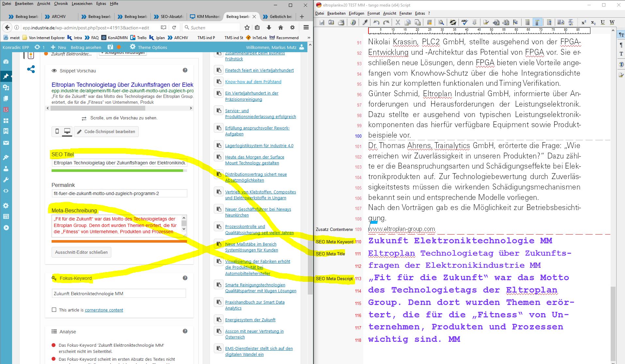Click the printer icon in tango toolbar
The height and width of the screenshot is (364, 625).
[341, 22]
